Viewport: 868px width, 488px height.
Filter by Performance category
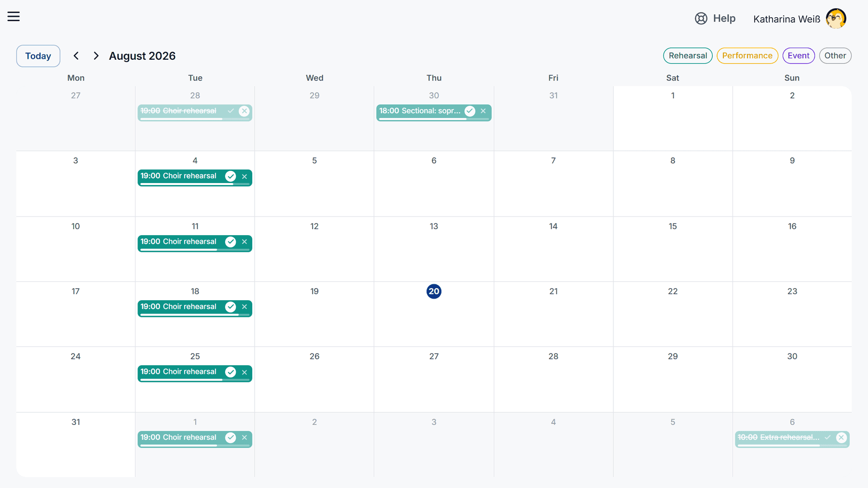coord(747,55)
